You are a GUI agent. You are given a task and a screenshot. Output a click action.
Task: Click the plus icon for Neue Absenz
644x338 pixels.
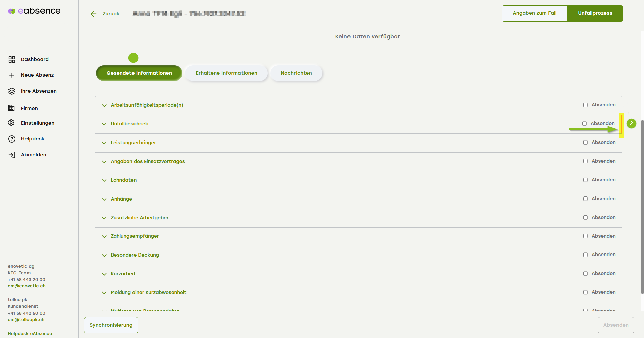click(x=12, y=75)
